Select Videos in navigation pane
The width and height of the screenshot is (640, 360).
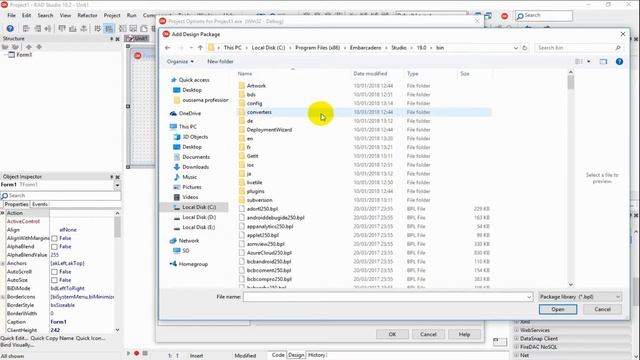190,197
